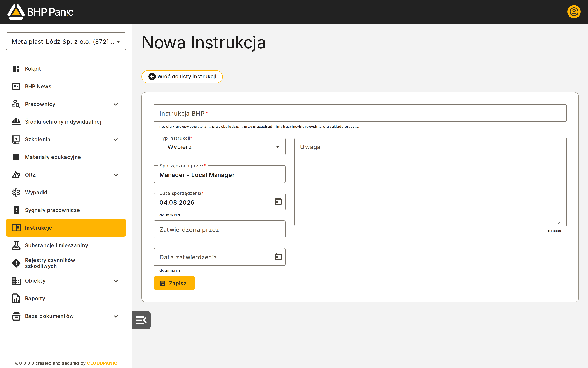Expand the Obiekty submenu chevron
This screenshot has width=588, height=368.
tap(116, 281)
